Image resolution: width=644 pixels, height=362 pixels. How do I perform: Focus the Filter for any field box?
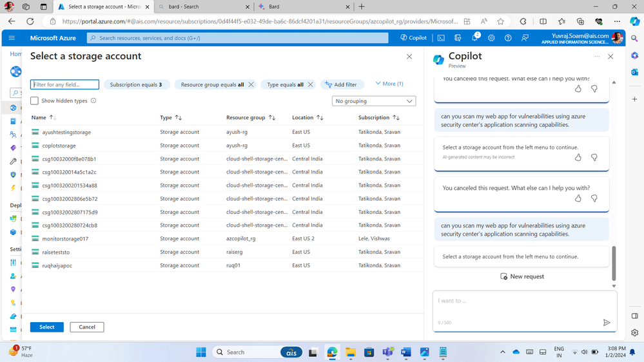pos(64,84)
